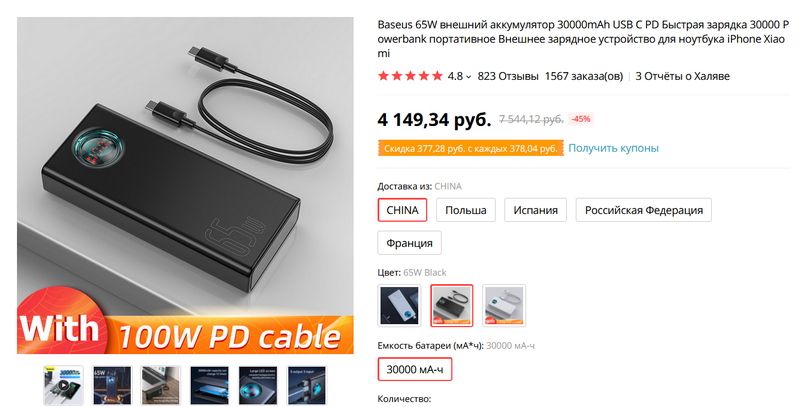The width and height of the screenshot is (800, 407).
Task: Select shipping from Польша
Action: tap(465, 210)
